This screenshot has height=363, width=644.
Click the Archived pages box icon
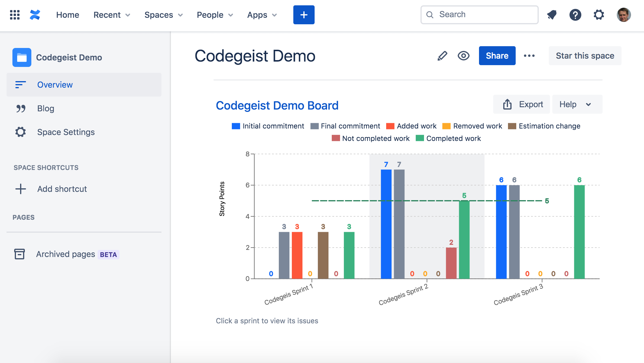20,254
